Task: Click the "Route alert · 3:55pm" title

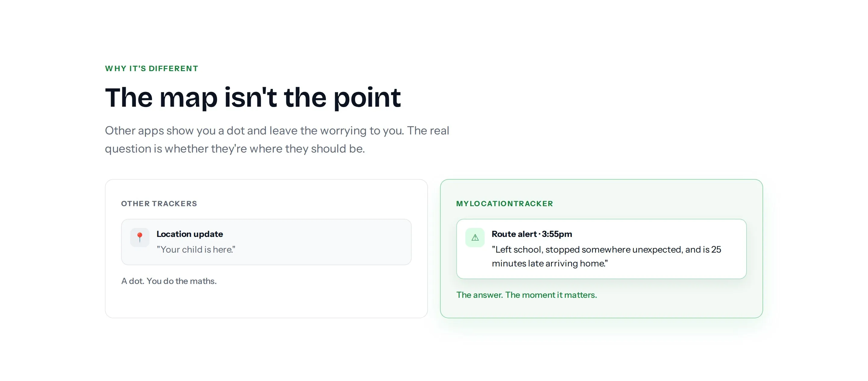Action: tap(532, 234)
